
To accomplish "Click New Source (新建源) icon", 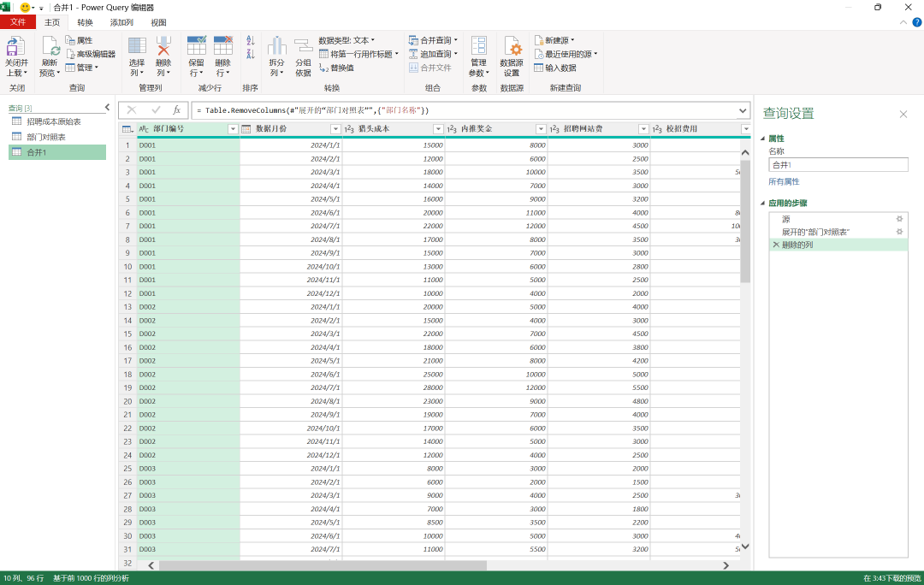I will (x=539, y=40).
